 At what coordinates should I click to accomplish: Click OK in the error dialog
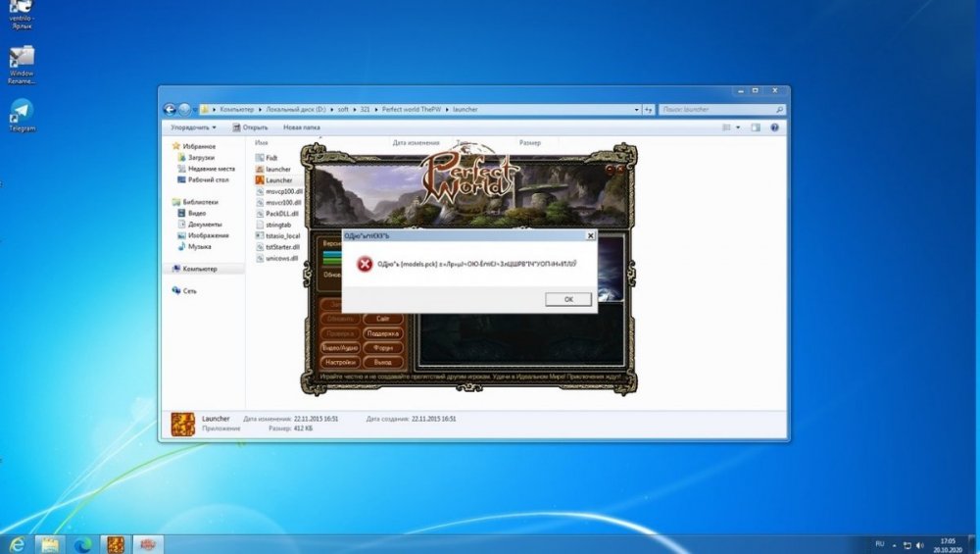coord(568,299)
